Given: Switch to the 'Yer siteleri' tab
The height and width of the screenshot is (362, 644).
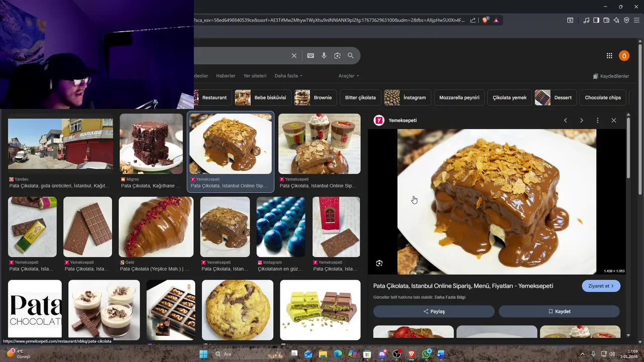Looking at the screenshot, I should [x=255, y=76].
